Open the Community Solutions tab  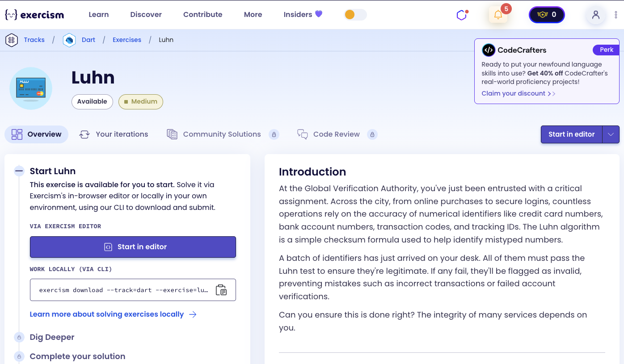pyautogui.click(x=222, y=134)
